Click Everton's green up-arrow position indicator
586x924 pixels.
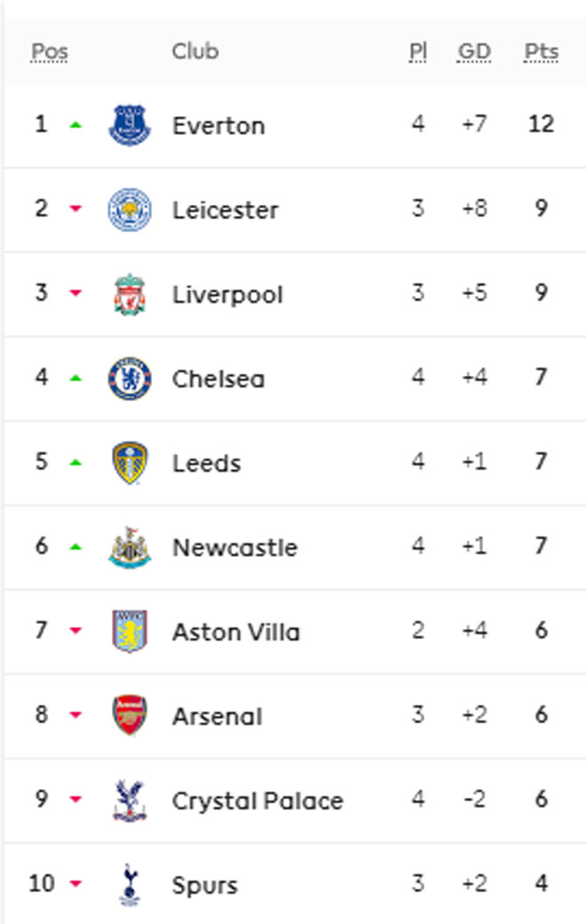pyautogui.click(x=75, y=125)
